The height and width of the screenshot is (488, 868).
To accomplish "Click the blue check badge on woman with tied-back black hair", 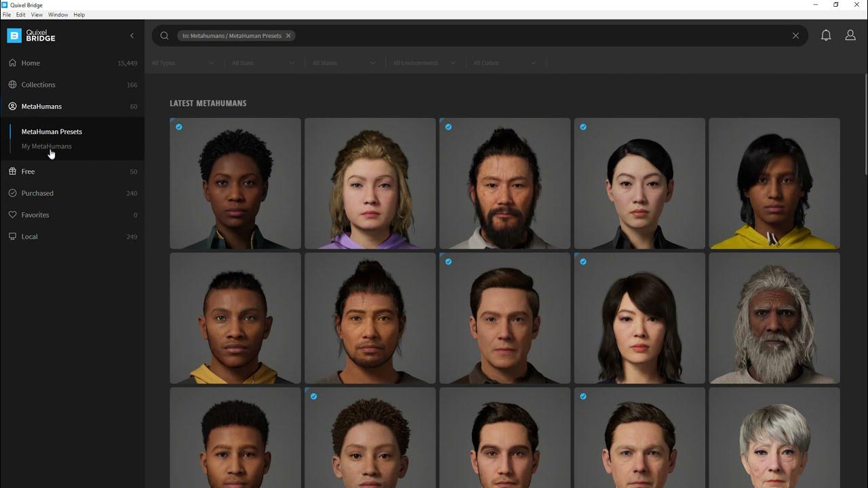I will point(583,127).
